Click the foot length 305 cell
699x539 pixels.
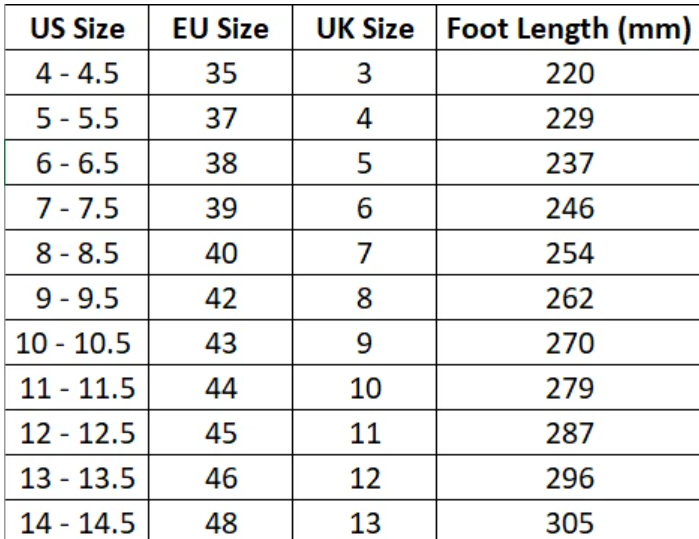568,520
